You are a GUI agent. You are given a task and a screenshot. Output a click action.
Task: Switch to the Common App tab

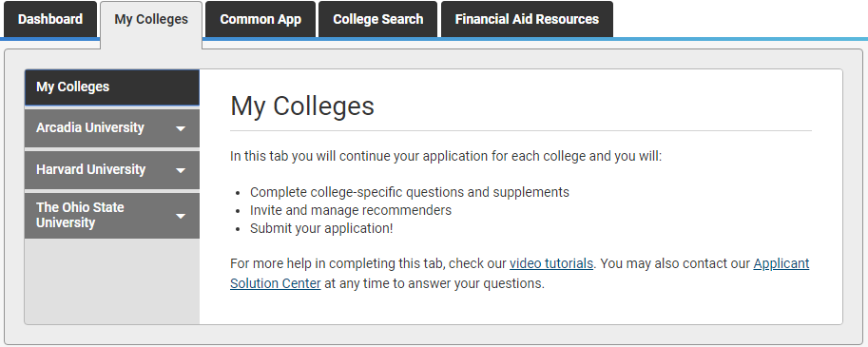[x=260, y=19]
